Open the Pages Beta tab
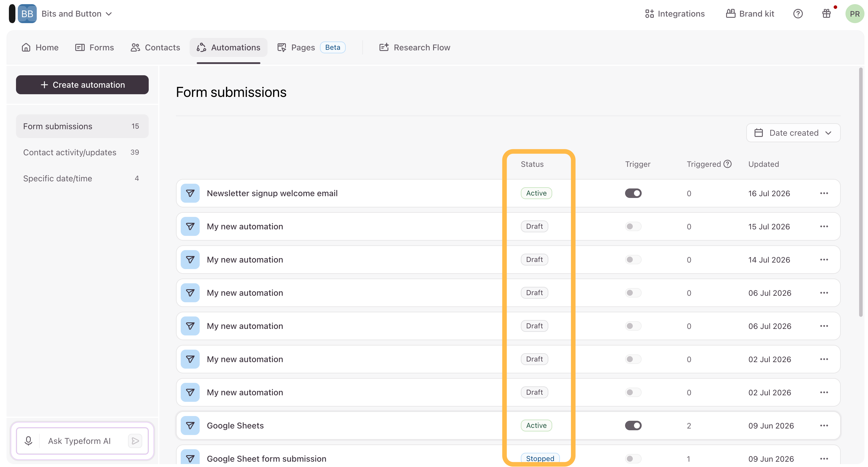Viewport: 868px width, 467px height. (311, 47)
